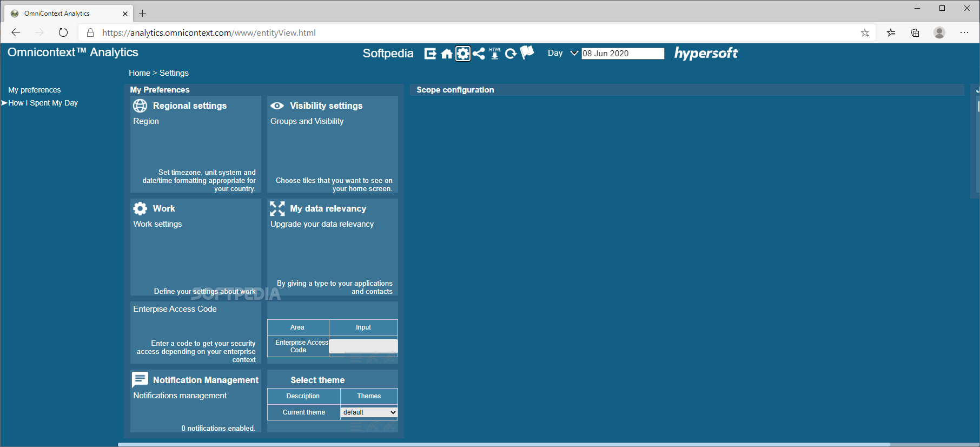Select the OmniContext Analytics browser tab
Image resolution: width=980 pixels, height=447 pixels.
pos(69,14)
